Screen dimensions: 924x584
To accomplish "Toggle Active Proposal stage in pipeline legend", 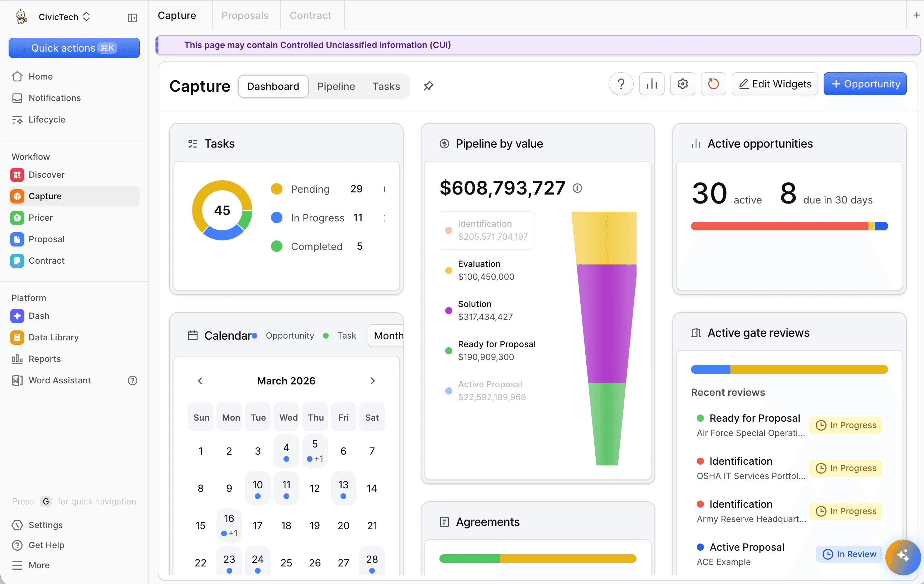I will [x=486, y=391].
